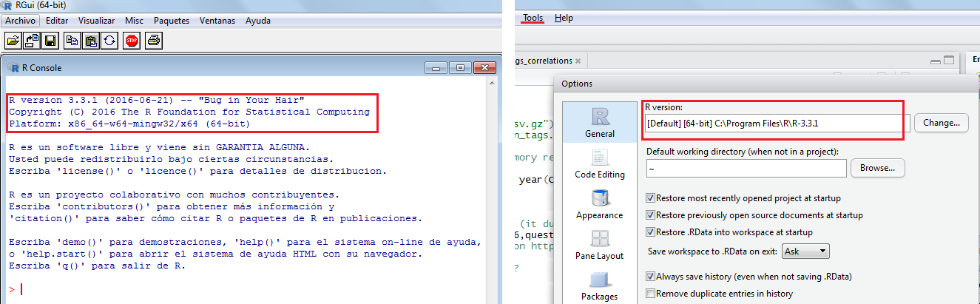Open the Archivo menu
980x304 pixels.
(x=20, y=21)
